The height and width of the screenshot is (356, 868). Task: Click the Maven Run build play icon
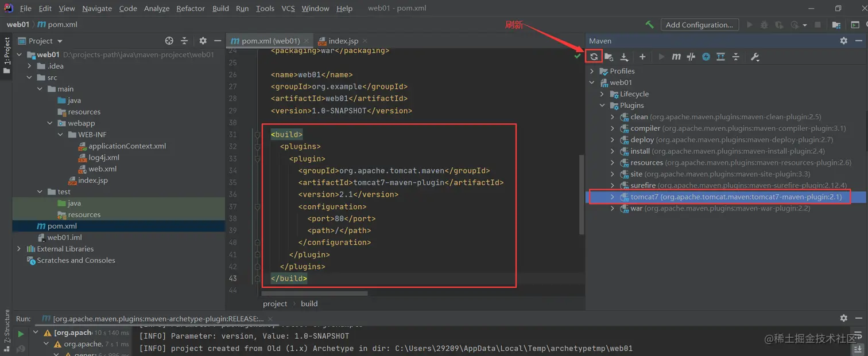(661, 57)
